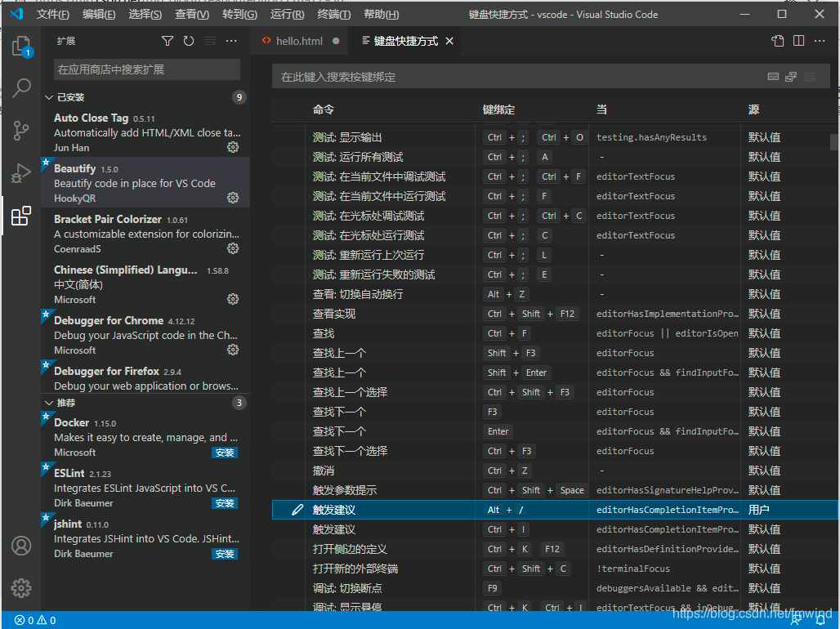Filter extensions with the funnel icon

tap(168, 41)
